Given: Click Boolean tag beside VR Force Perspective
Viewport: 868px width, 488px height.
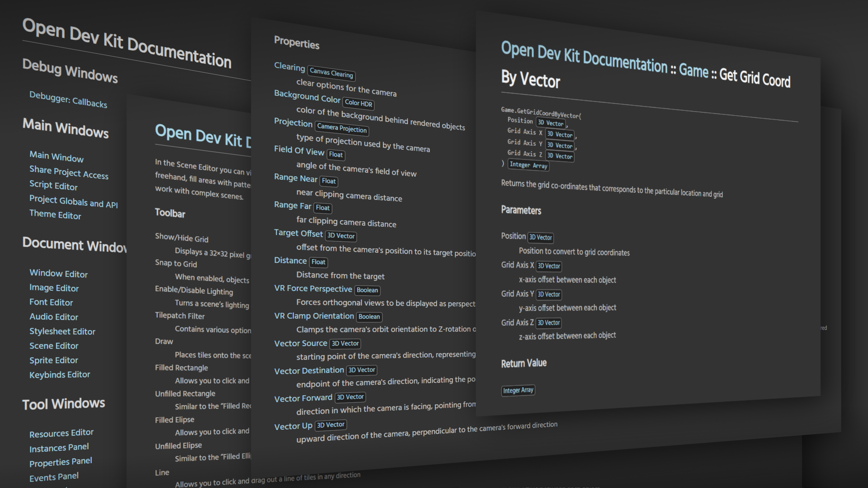Looking at the screenshot, I should [x=367, y=290].
